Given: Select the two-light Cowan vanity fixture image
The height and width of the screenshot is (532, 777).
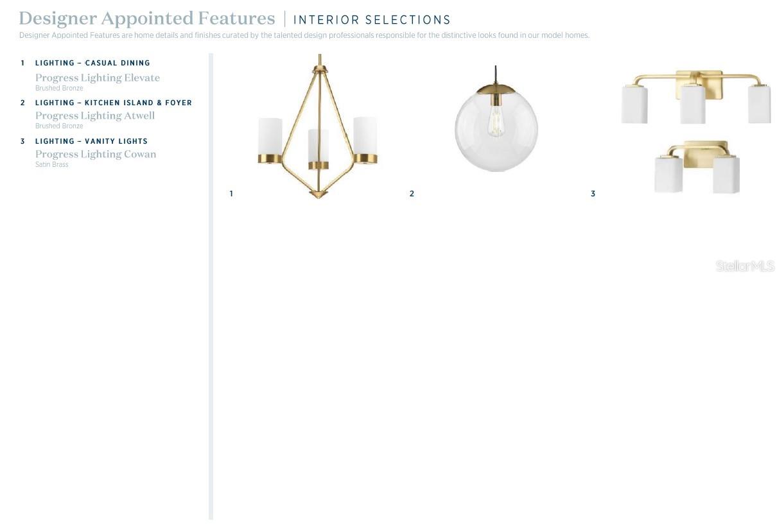Looking at the screenshot, I should (697, 167).
